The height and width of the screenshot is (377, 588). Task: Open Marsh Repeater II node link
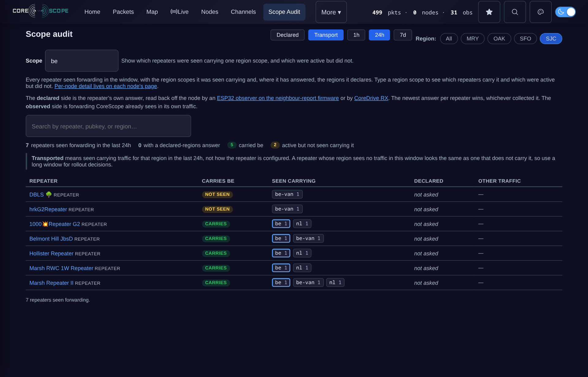(x=51, y=283)
